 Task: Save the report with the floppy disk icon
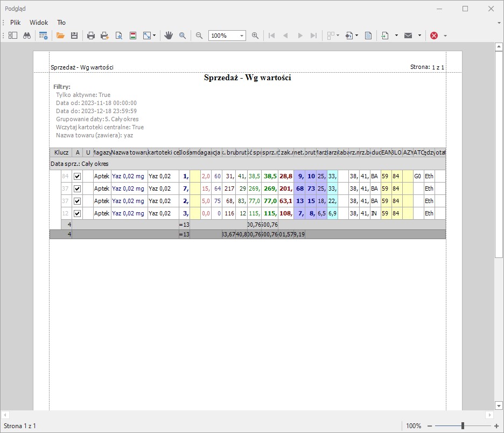pyautogui.click(x=74, y=36)
